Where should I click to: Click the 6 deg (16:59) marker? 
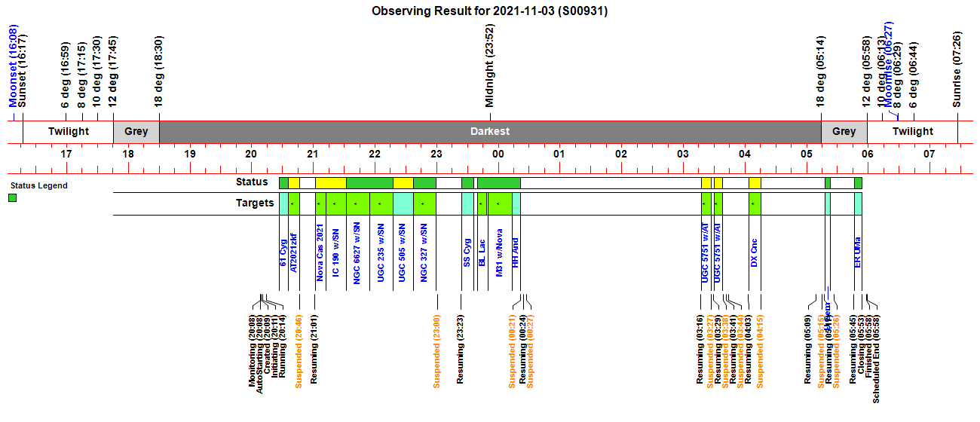[x=66, y=76]
